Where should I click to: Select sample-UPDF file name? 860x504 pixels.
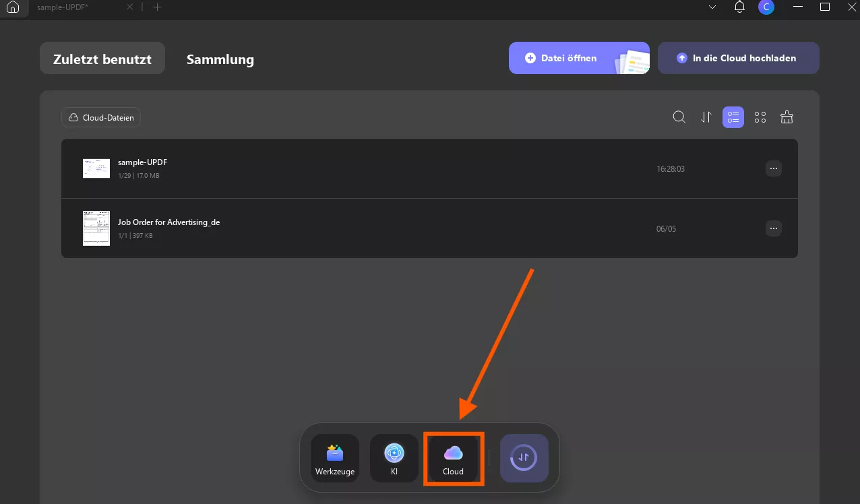[x=142, y=162]
